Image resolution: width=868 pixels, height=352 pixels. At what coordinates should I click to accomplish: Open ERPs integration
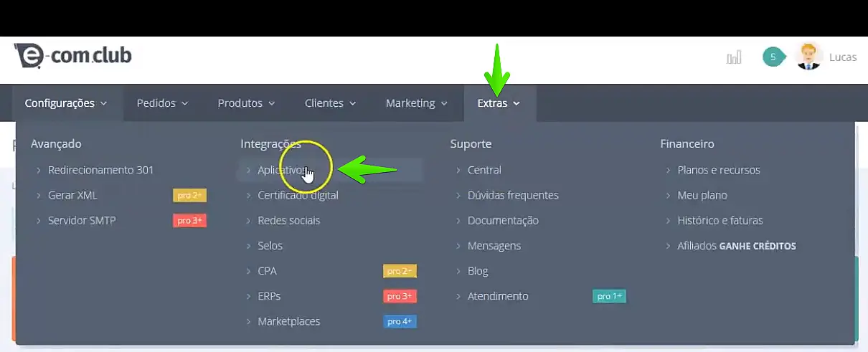coord(269,296)
